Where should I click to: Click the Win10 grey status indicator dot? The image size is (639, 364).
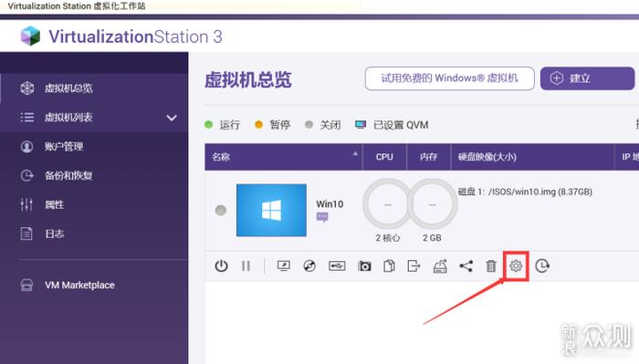pos(221,210)
